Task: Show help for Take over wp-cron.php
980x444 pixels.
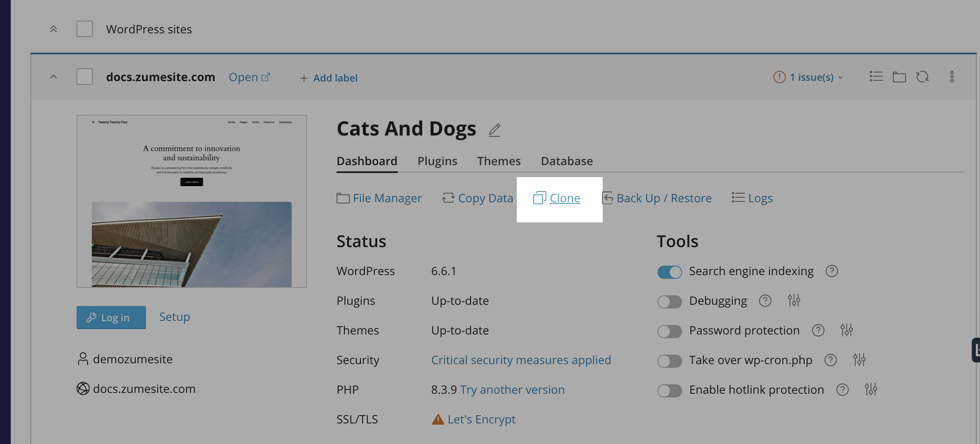Action: 831,360
